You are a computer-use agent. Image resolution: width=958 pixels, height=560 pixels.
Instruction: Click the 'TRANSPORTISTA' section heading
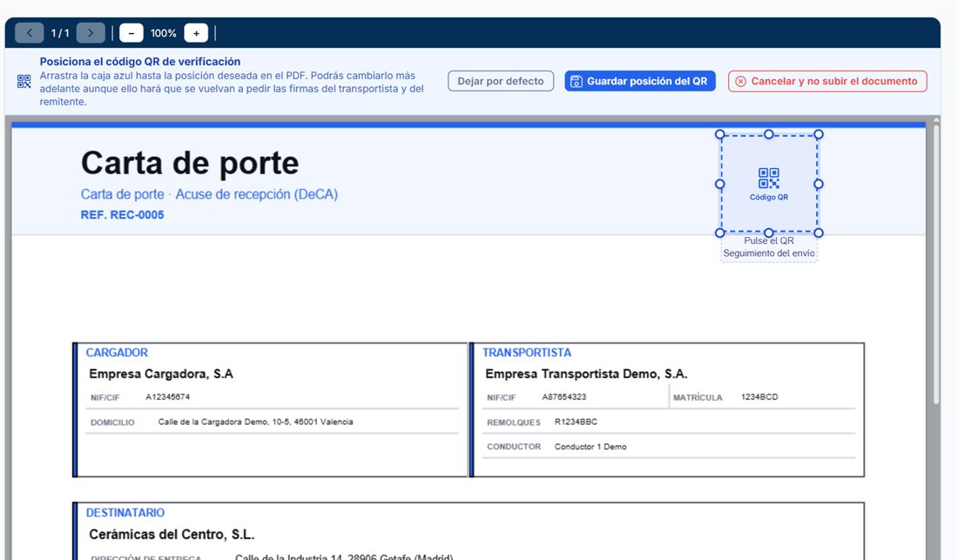[527, 353]
